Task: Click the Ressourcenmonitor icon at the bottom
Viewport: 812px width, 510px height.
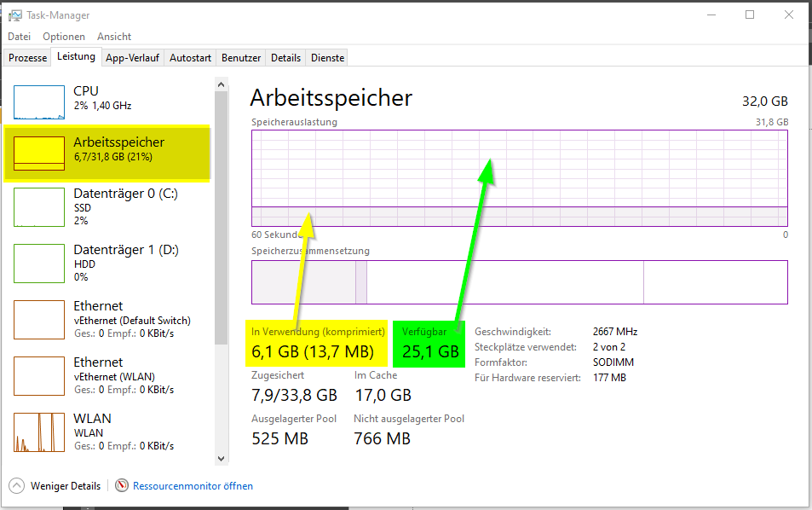Action: 122,486
